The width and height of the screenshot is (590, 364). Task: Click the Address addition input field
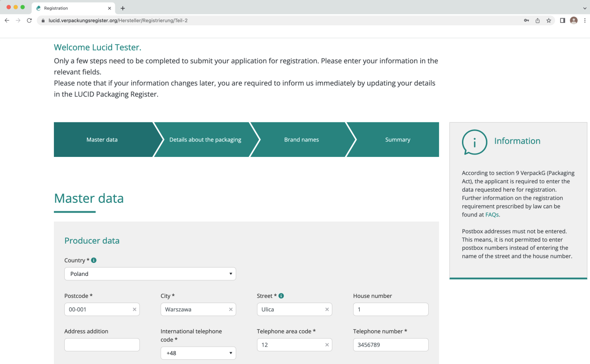click(102, 345)
